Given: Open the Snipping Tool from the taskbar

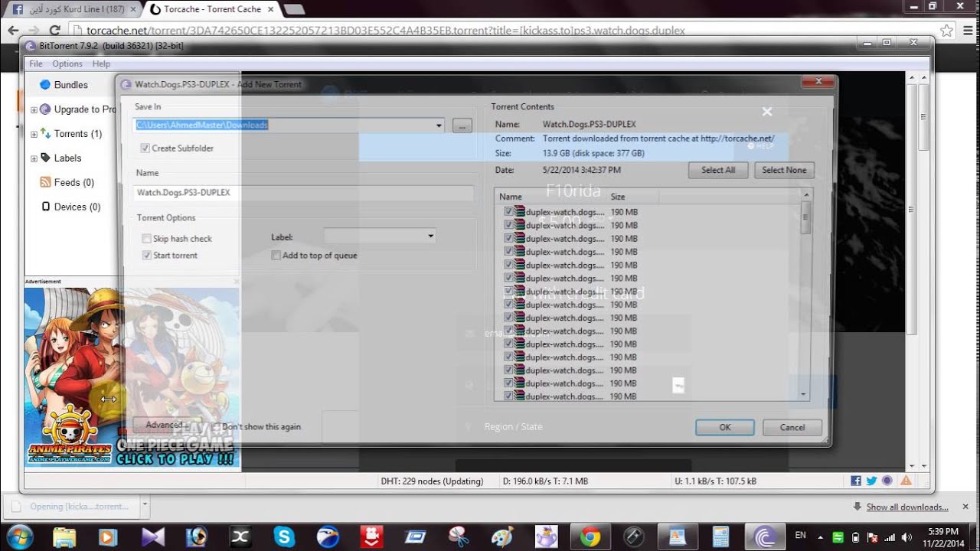Looking at the screenshot, I should pyautogui.click(x=459, y=536).
